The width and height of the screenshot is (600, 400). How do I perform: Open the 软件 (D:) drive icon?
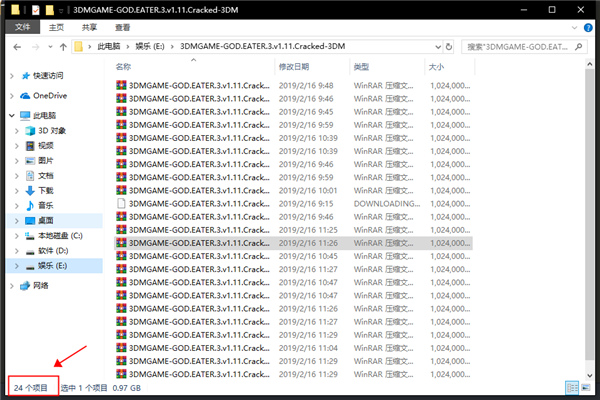30,251
